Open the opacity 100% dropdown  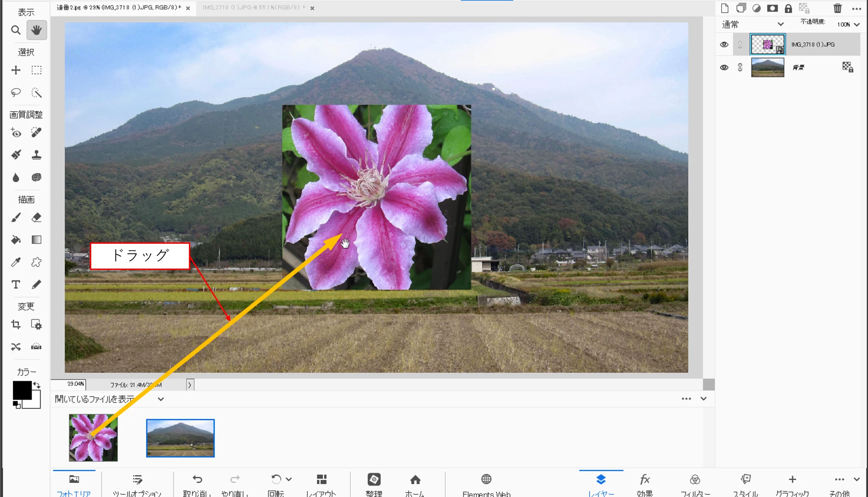[x=856, y=24]
